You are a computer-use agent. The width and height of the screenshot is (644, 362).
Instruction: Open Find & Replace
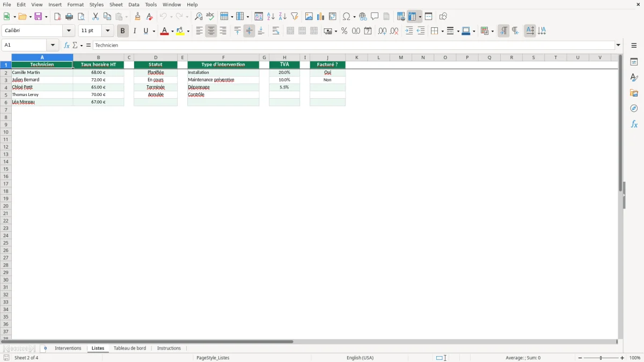(x=199, y=17)
